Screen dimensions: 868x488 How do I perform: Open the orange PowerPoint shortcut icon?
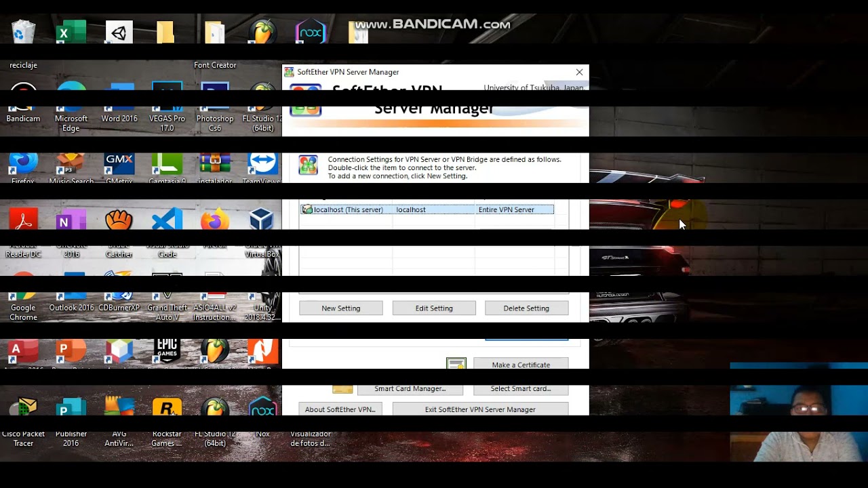[x=71, y=351]
